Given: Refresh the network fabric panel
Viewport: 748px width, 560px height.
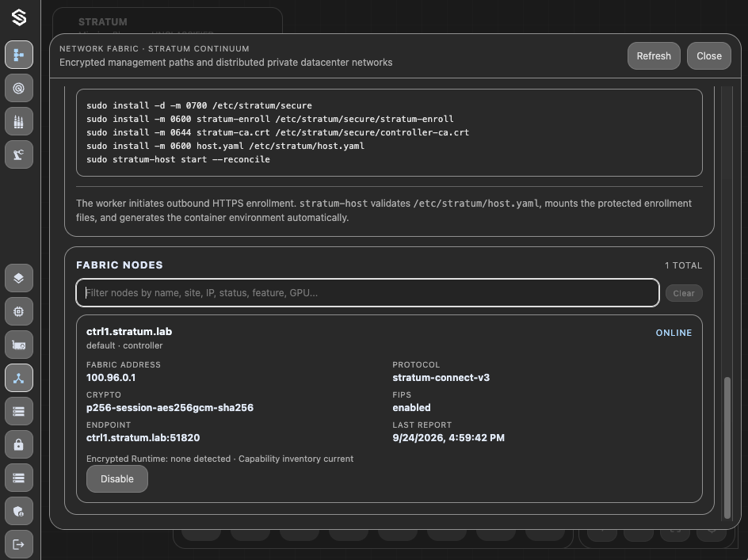Looking at the screenshot, I should click(x=654, y=55).
